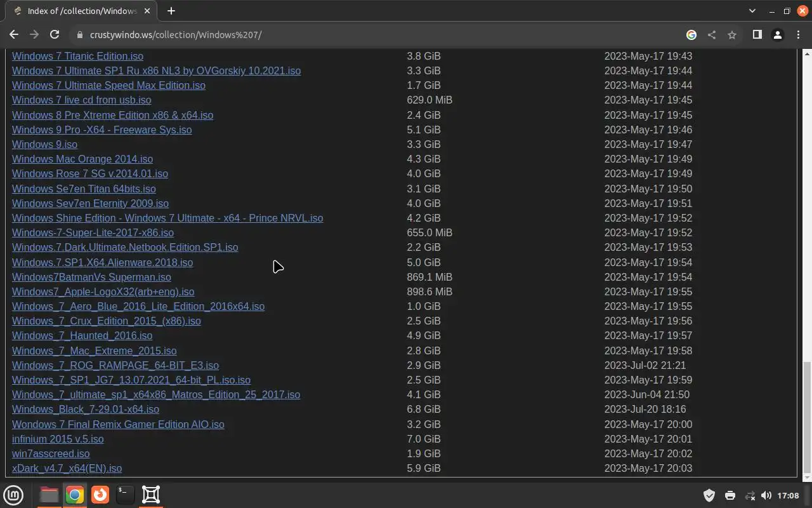Open a new browser tab
Image resolution: width=812 pixels, height=508 pixels.
coord(171,11)
